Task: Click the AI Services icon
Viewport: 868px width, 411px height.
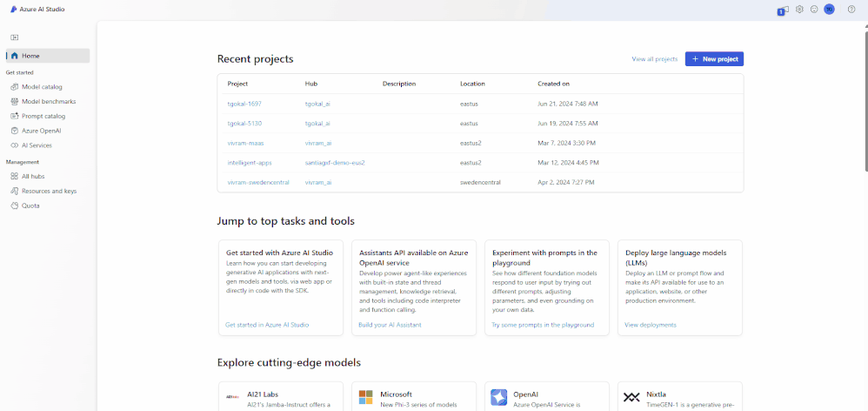Action: (x=15, y=145)
